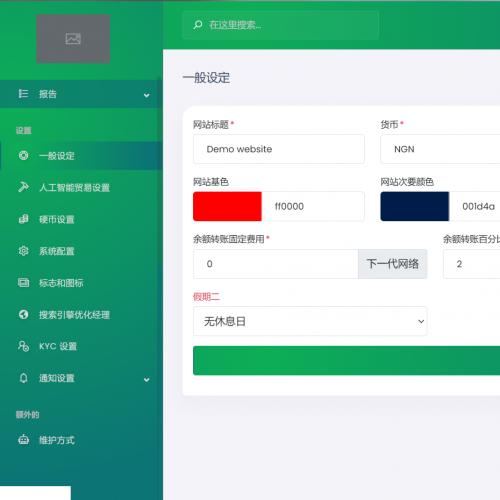Select the 一般设定 circle icon

point(23,155)
